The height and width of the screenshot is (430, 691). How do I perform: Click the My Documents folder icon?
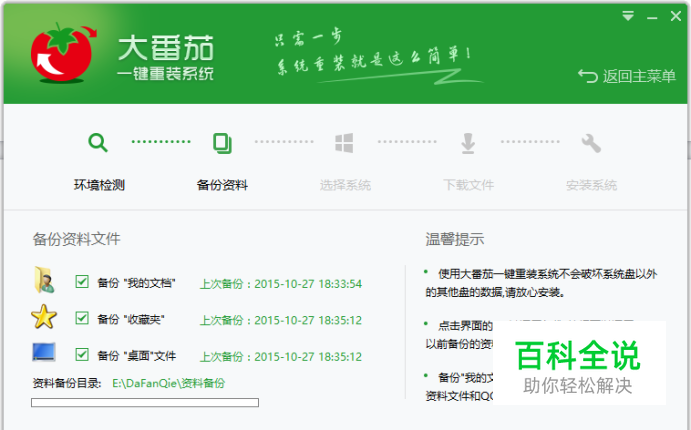(44, 280)
